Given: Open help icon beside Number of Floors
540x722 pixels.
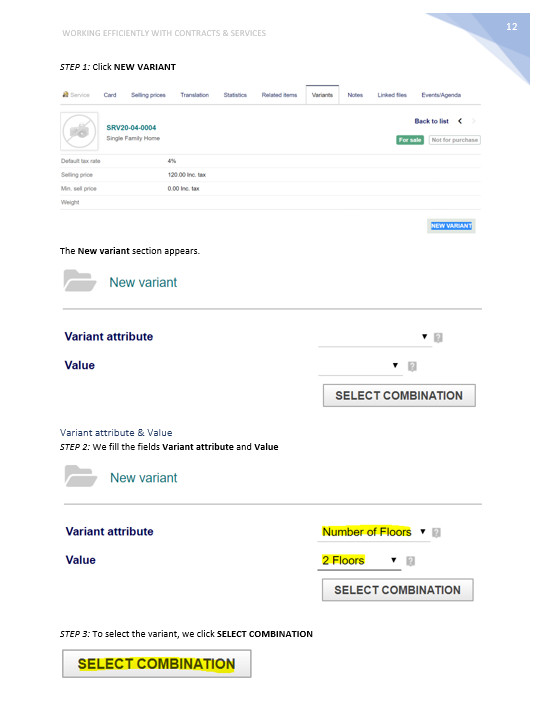Looking at the screenshot, I should [x=436, y=532].
